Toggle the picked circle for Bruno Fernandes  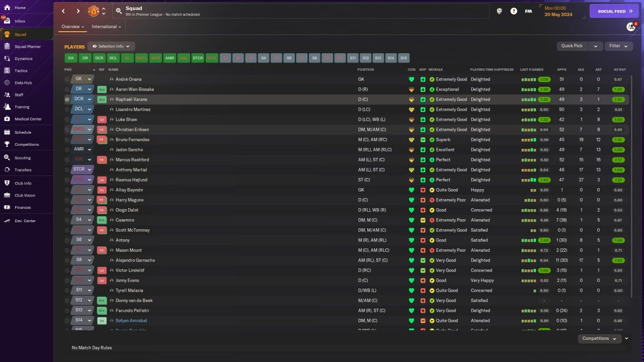pos(67,140)
